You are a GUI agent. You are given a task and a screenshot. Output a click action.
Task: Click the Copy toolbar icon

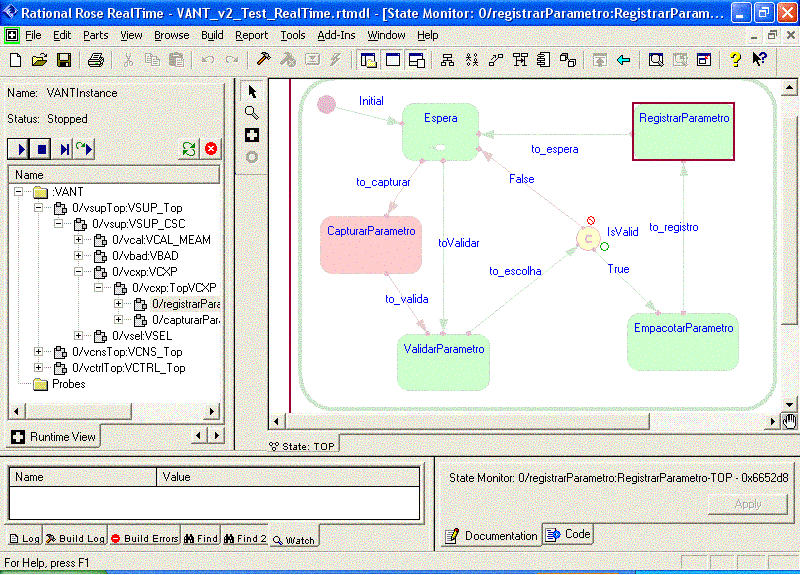coord(152,60)
